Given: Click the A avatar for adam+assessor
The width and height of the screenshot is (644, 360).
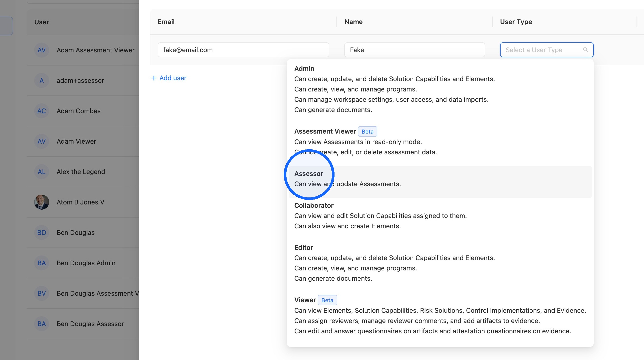Looking at the screenshot, I should click(41, 80).
